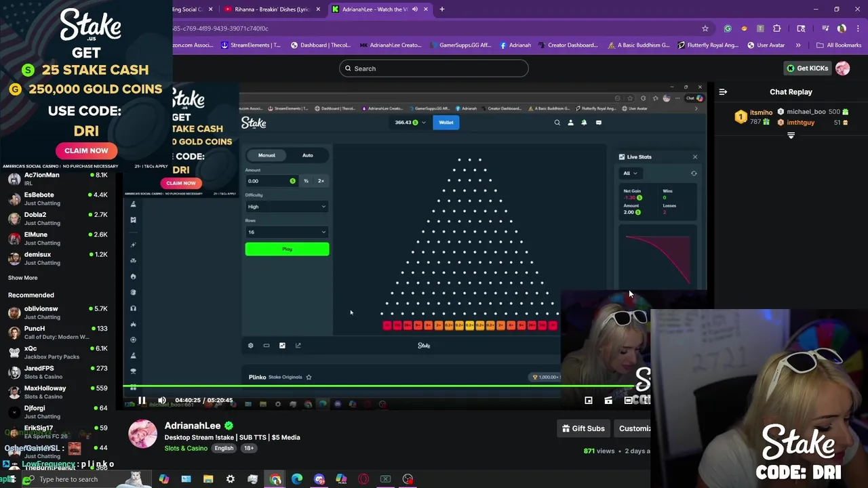The width and height of the screenshot is (868, 488).
Task: Open Chrome extensions puzzle icon
Action: click(776, 28)
